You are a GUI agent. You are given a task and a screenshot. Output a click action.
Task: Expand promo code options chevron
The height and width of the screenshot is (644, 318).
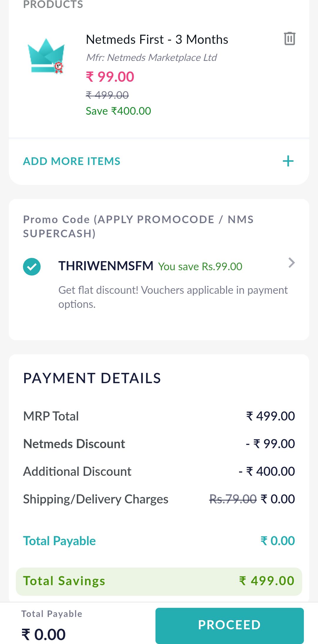(291, 263)
